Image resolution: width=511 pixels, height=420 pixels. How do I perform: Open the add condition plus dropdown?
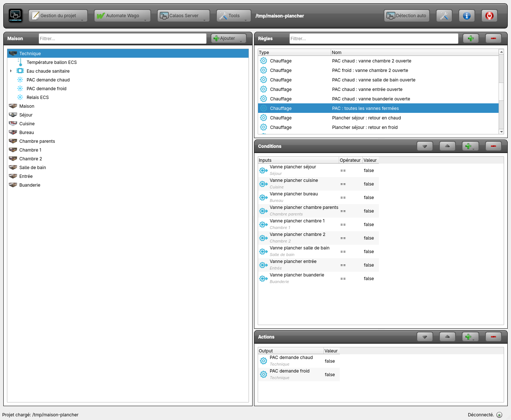pos(470,146)
